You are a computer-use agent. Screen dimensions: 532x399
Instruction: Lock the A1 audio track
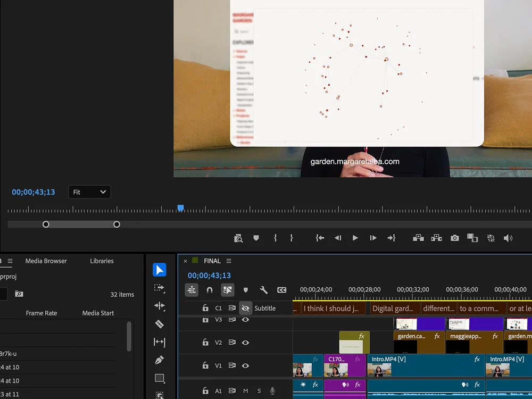pyautogui.click(x=205, y=390)
